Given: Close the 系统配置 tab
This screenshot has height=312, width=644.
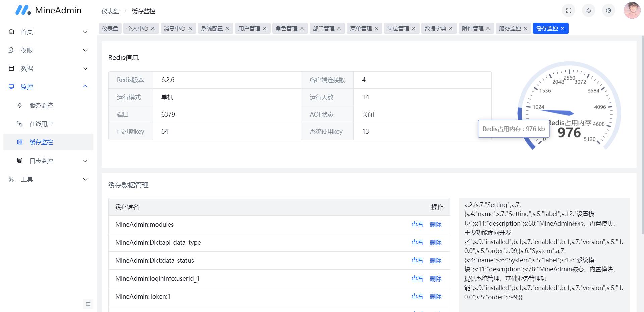Looking at the screenshot, I should tap(227, 28).
